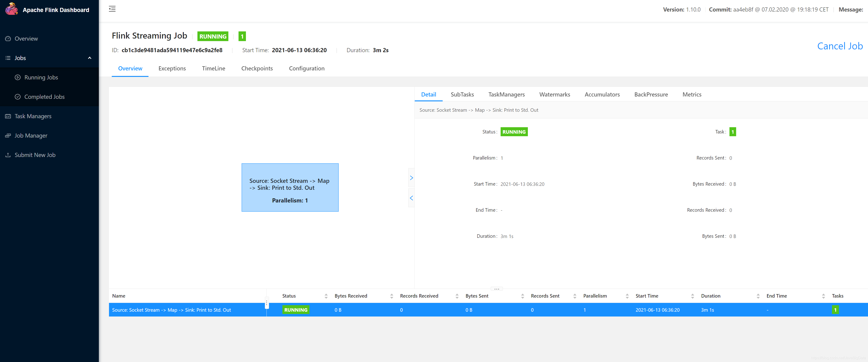Toggle the sidebar collapse hamburger icon

click(112, 9)
